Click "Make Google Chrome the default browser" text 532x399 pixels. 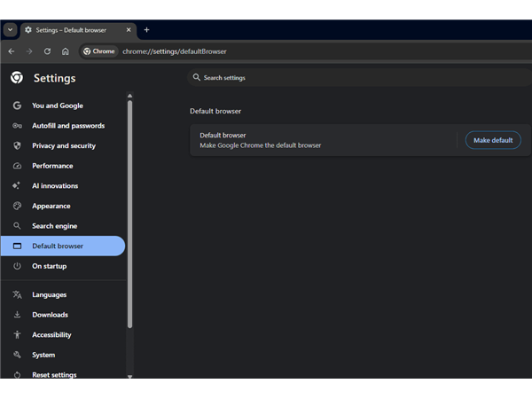pos(260,145)
